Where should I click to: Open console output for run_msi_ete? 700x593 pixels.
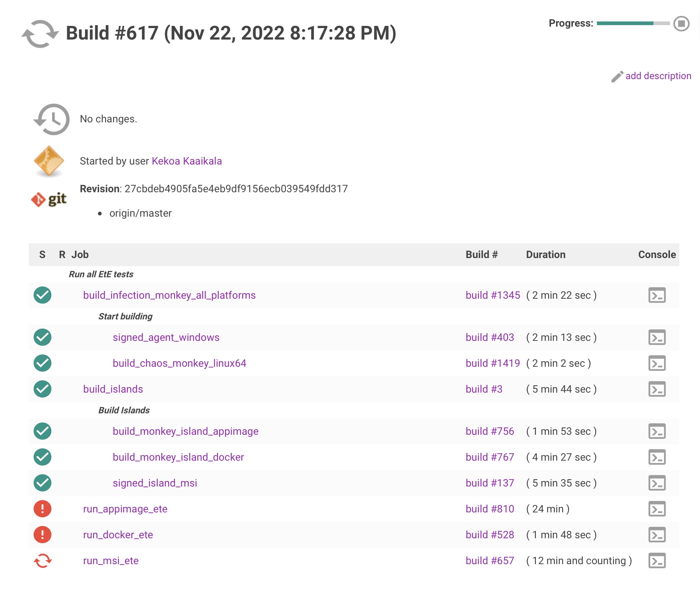657,560
